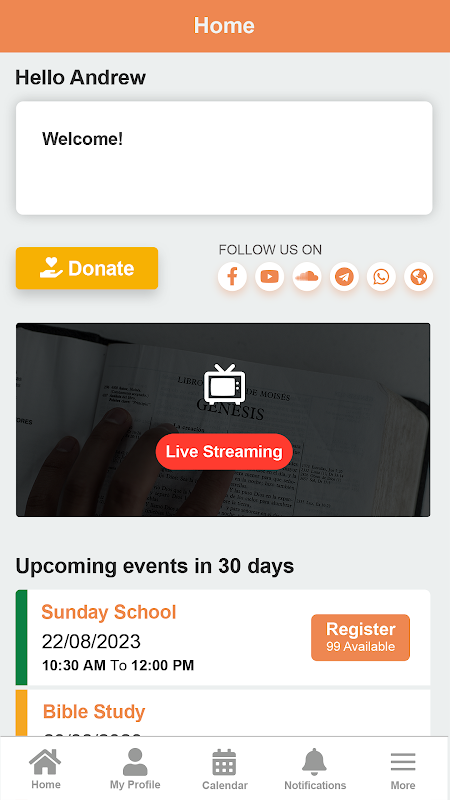Tap the SoundCloud icon

(307, 277)
